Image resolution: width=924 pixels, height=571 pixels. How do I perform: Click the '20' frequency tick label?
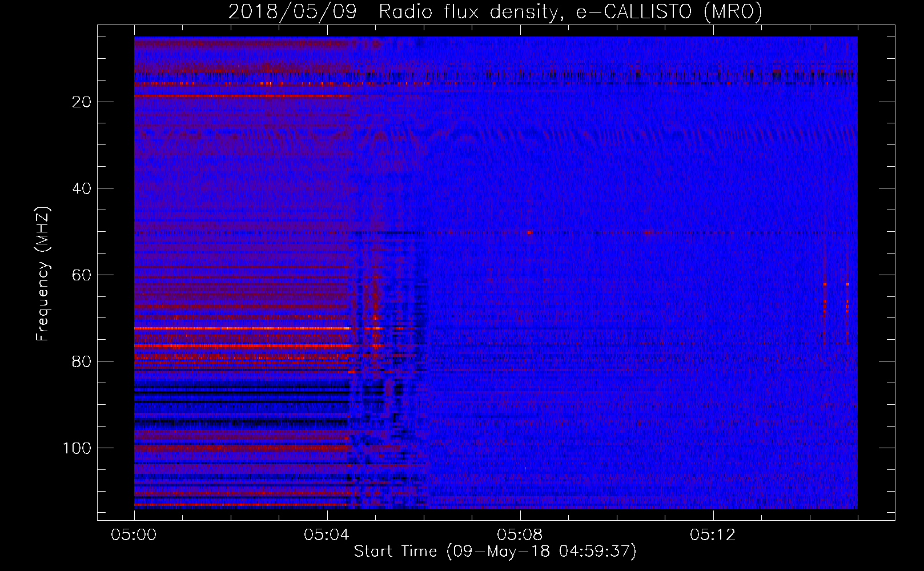pyautogui.click(x=82, y=102)
